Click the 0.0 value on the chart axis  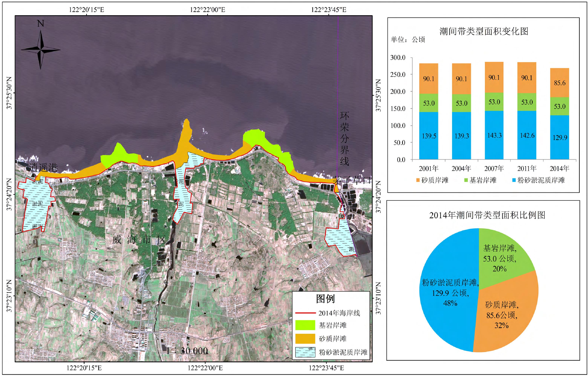[401, 160]
